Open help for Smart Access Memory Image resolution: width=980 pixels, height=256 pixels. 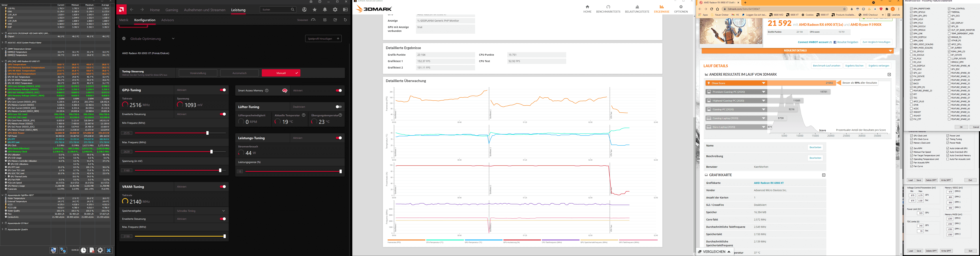pyautogui.click(x=267, y=91)
